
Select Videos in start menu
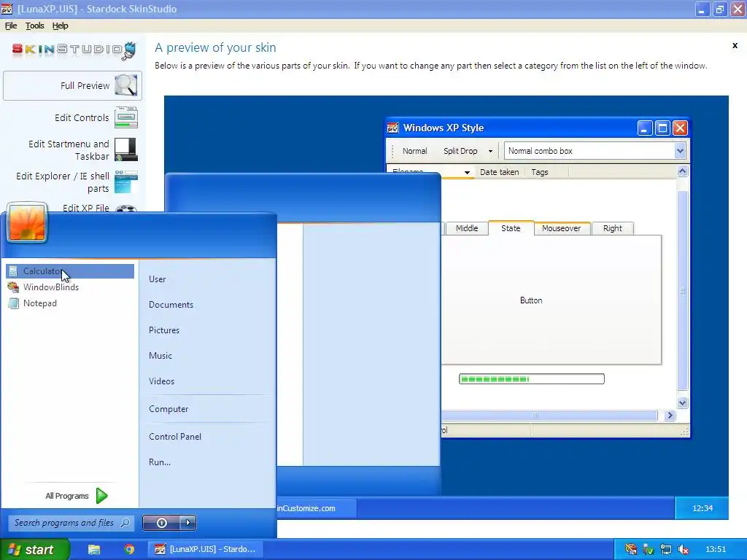[161, 381]
